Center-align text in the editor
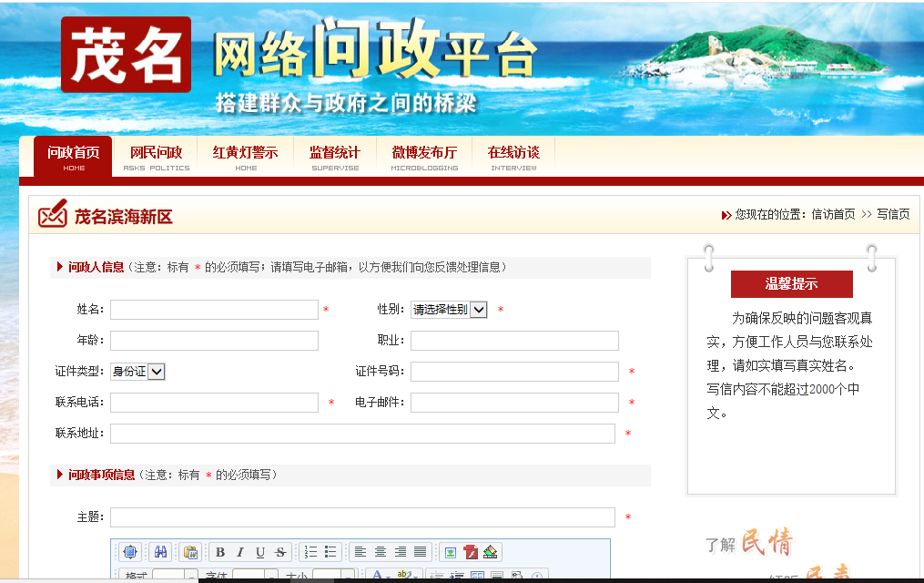 pyautogui.click(x=381, y=552)
